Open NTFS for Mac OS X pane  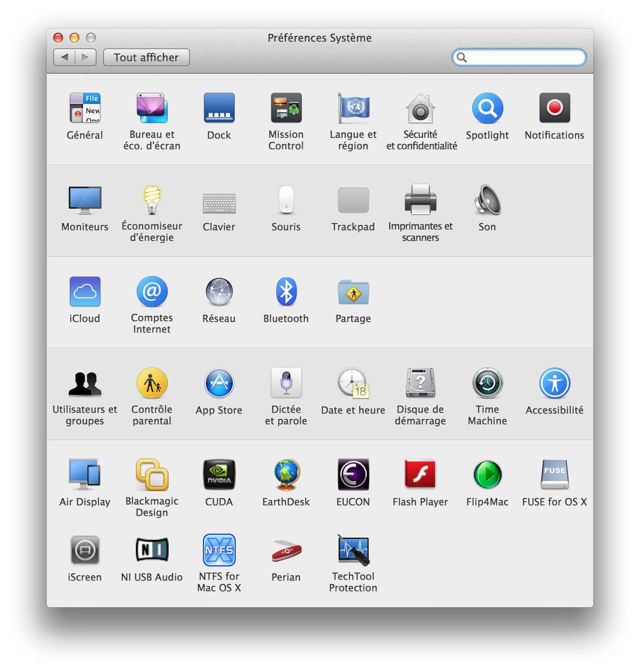click(219, 550)
